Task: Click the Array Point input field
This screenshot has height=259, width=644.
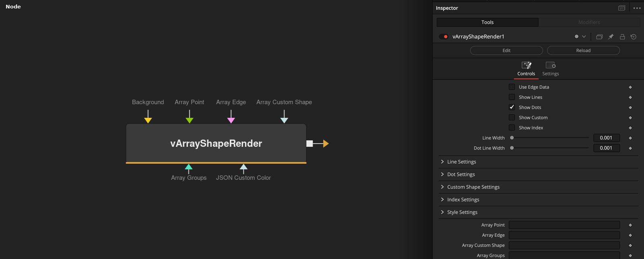Action: 564,225
